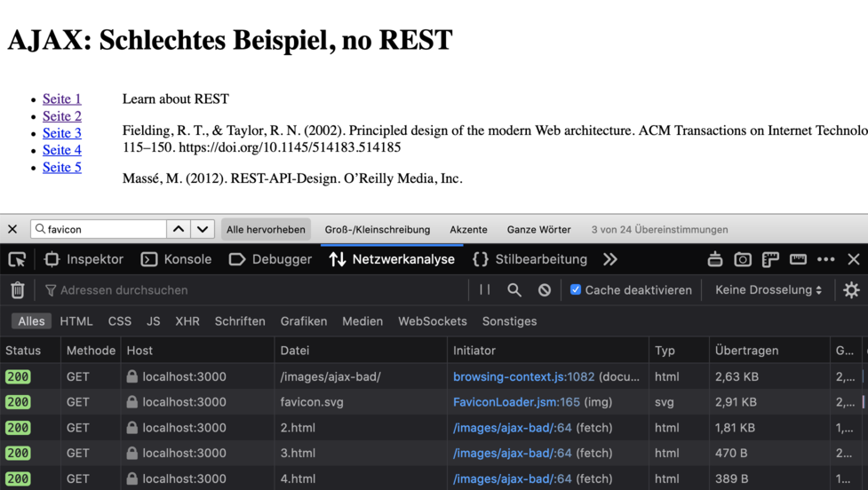Image resolution: width=868 pixels, height=490 pixels.
Task: Open Seite 1 link
Action: pyautogui.click(x=62, y=99)
